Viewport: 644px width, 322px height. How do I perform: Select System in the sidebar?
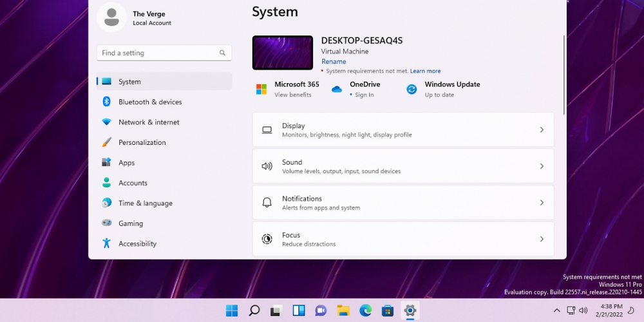tap(164, 81)
